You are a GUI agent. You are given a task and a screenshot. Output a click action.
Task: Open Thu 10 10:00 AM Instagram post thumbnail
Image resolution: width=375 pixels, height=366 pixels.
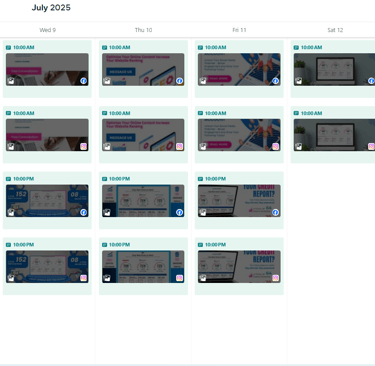pos(143,135)
